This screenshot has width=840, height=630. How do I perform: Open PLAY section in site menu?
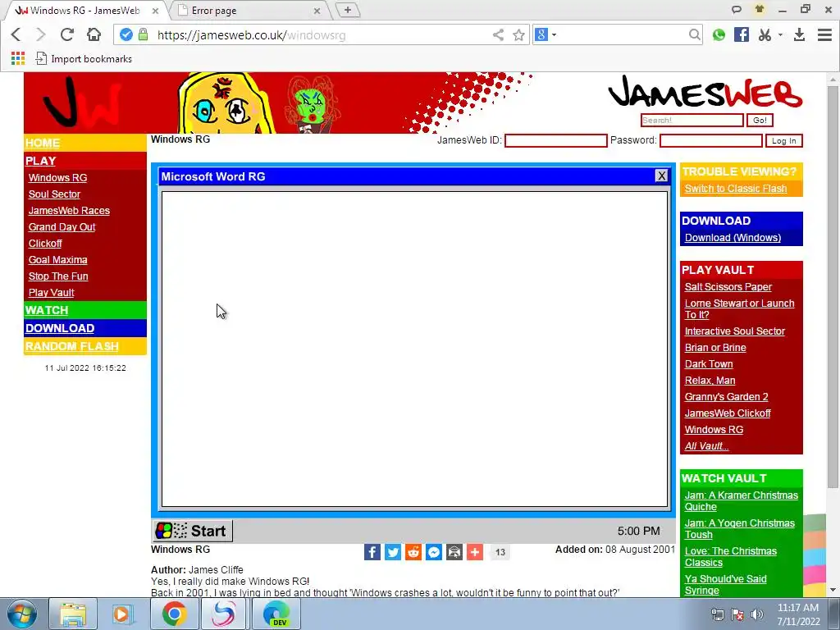pos(40,161)
